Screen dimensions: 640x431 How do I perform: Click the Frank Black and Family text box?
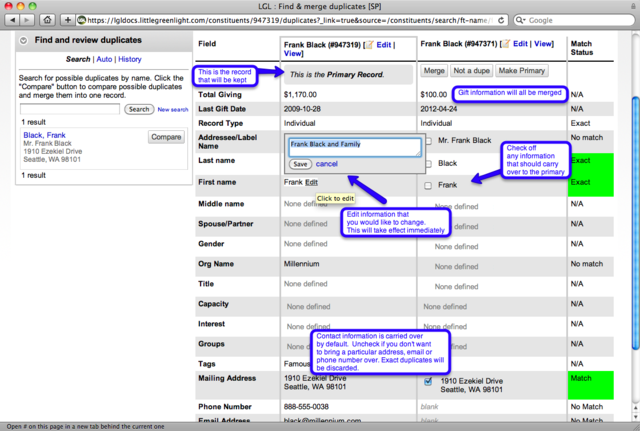click(x=354, y=147)
